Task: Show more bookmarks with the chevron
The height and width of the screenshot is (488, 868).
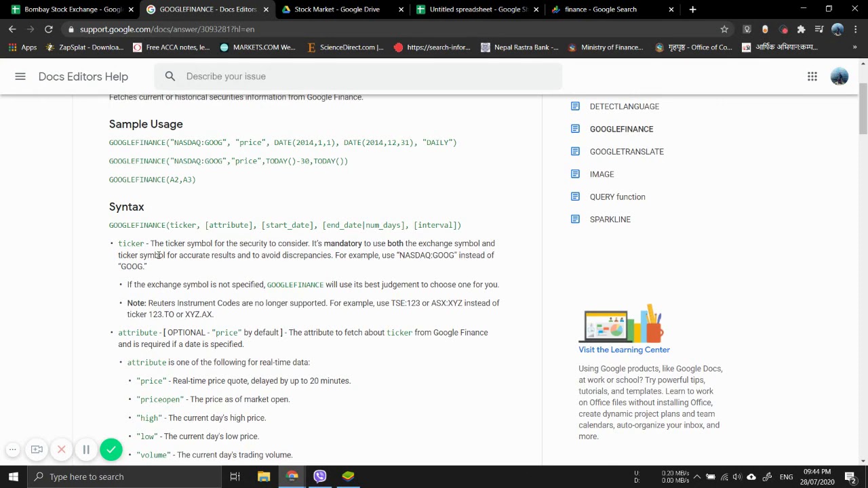Action: pyautogui.click(x=854, y=47)
